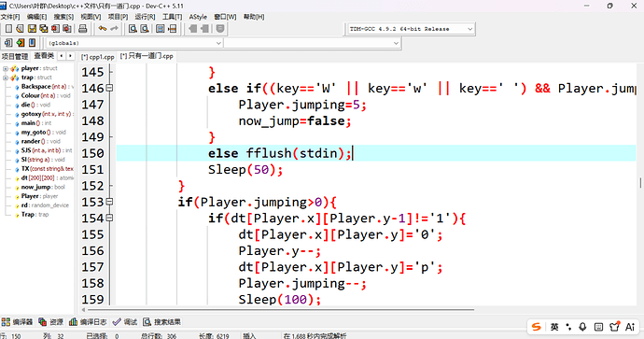This screenshot has width=644, height=339.
Task: Open the 工具[T] menu
Action: 172,17
